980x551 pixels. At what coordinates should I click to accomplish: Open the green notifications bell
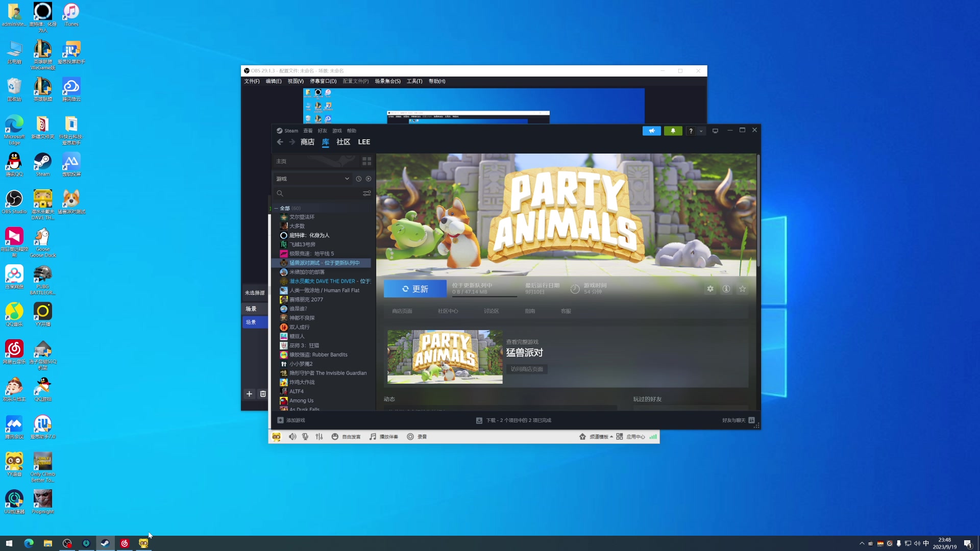tap(673, 131)
